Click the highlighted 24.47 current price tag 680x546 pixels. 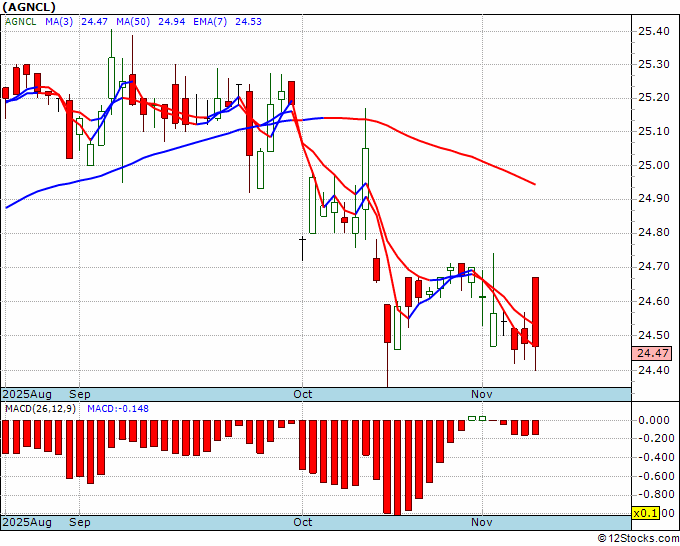pos(652,353)
